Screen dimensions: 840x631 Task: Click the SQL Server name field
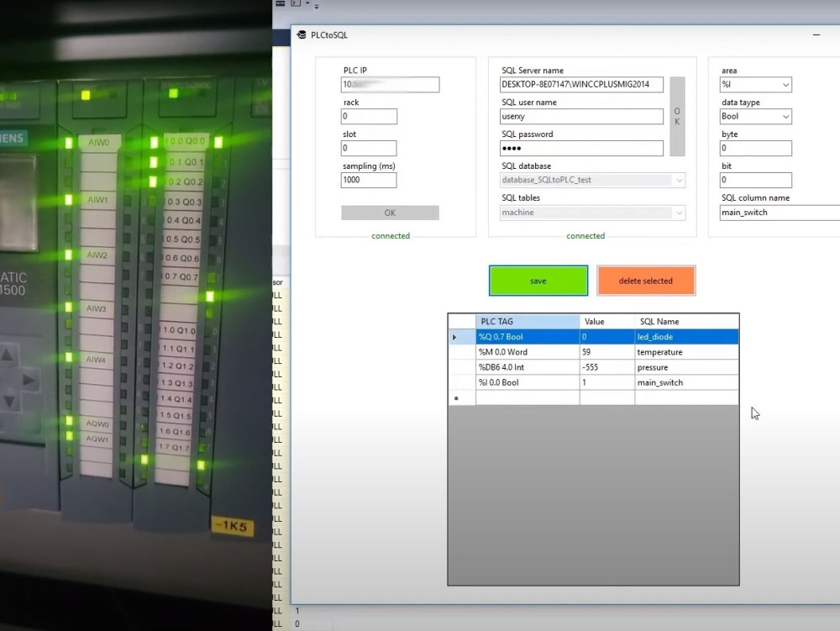(x=581, y=85)
